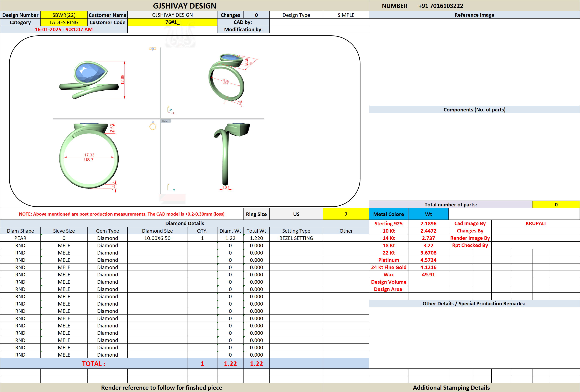Click the Total Wt value 1.220
580x392 pixels.
[256, 238]
